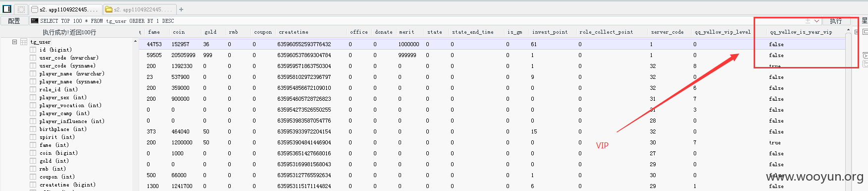
Task: Click the up arrow of results scrollbar
Action: coord(849,30)
